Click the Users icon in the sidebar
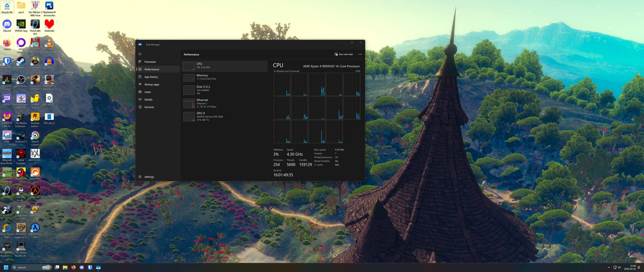This screenshot has width=644, height=272. point(140,92)
